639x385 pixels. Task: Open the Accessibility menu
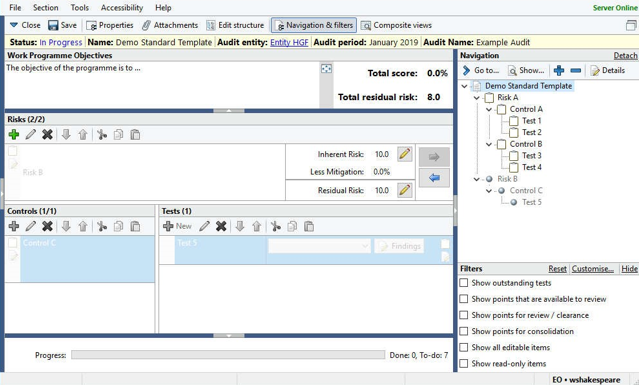[122, 8]
